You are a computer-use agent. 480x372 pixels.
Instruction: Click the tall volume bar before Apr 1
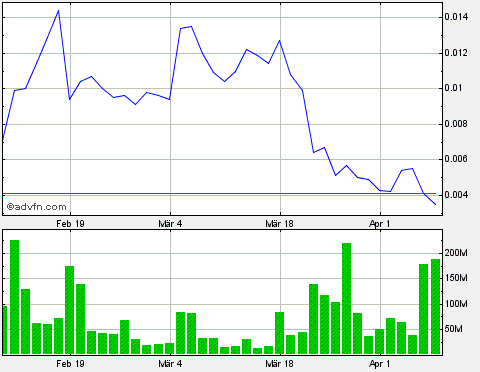tap(346, 298)
